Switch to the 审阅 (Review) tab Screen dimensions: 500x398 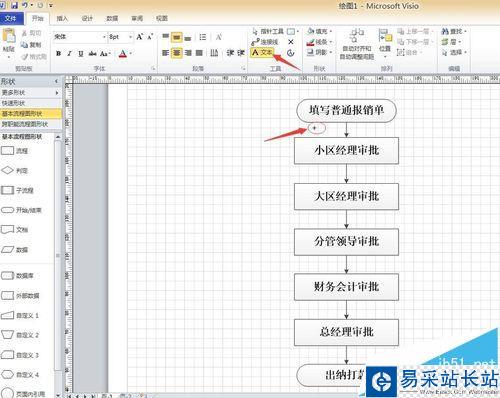click(137, 18)
